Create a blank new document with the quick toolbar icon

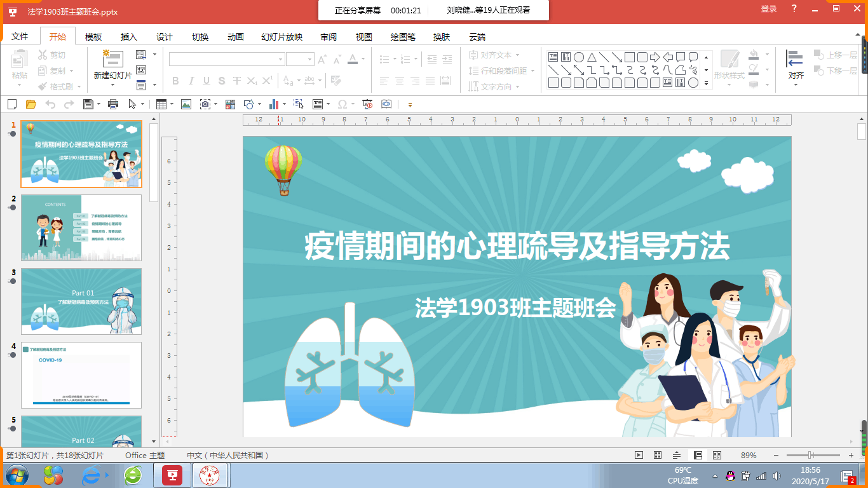(11, 104)
